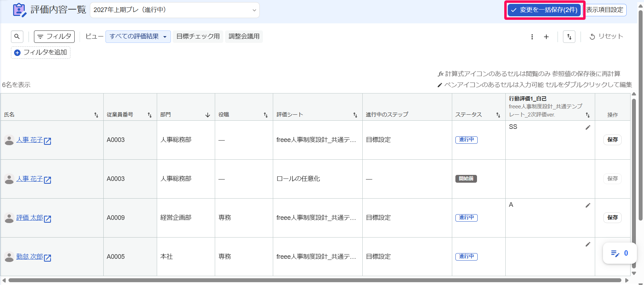Open the フィルタ button

coord(54,36)
